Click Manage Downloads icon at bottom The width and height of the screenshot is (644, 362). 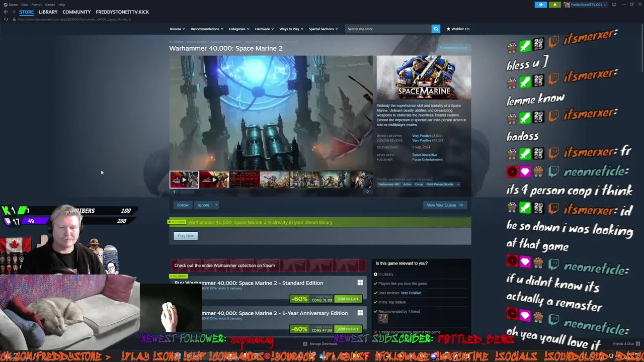tap(305, 344)
